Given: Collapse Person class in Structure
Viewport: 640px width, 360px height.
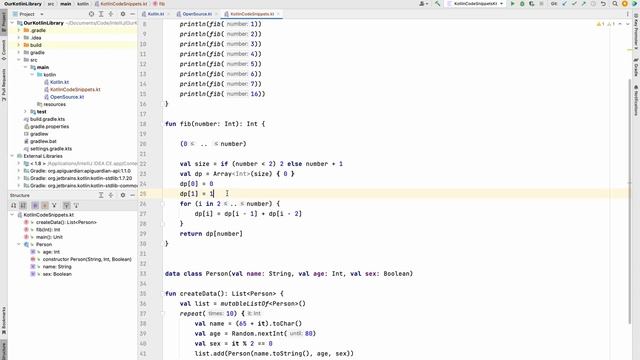Looking at the screenshot, I should tap(19, 244).
